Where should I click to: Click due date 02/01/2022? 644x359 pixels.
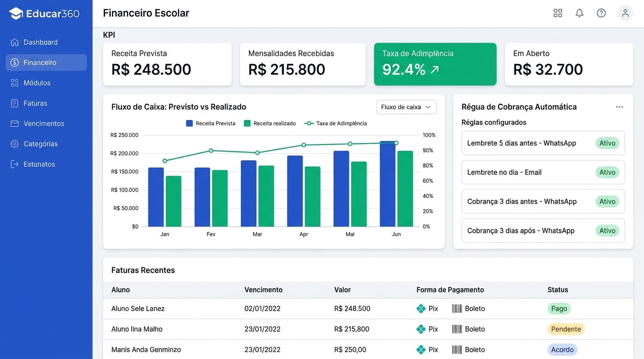coord(263,309)
